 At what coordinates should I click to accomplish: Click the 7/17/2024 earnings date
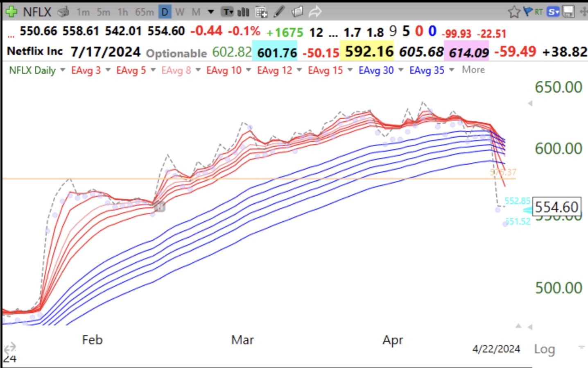pos(106,52)
